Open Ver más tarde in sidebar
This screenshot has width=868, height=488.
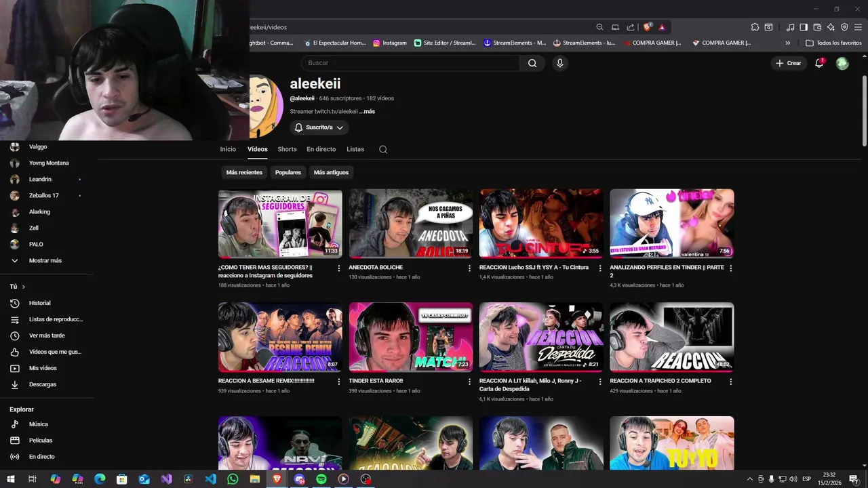(47, 335)
